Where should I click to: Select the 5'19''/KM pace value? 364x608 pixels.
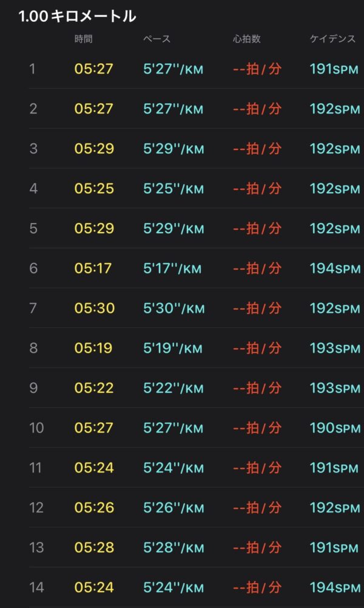(173, 349)
